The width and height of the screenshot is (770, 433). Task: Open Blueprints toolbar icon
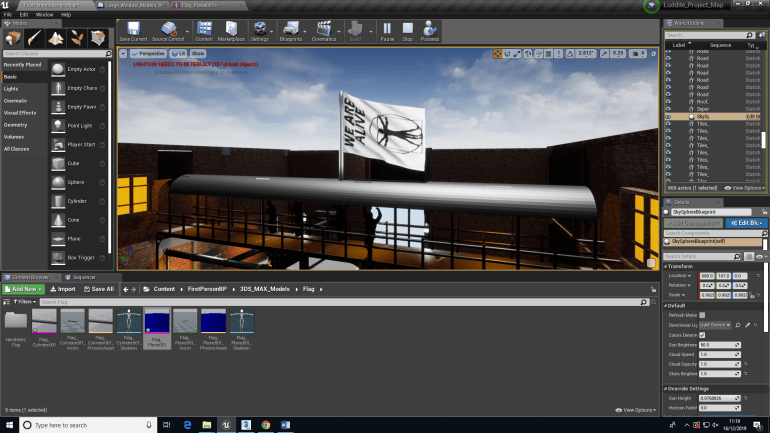click(291, 31)
